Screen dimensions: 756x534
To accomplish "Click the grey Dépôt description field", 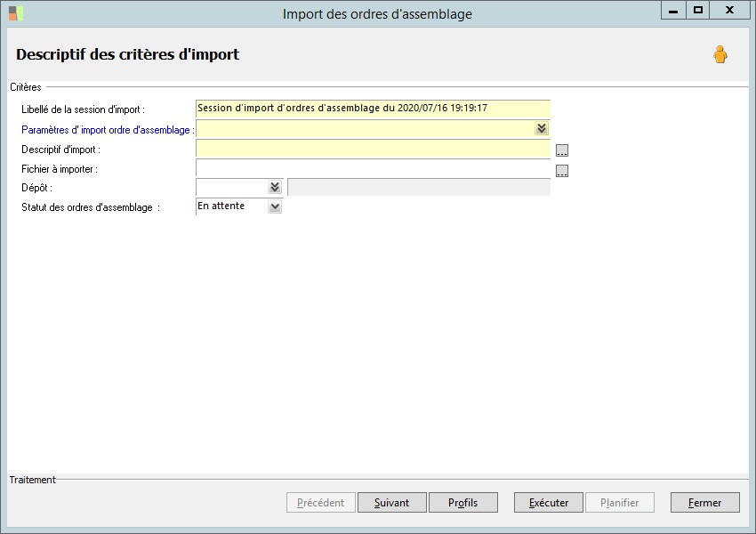I will (x=419, y=187).
